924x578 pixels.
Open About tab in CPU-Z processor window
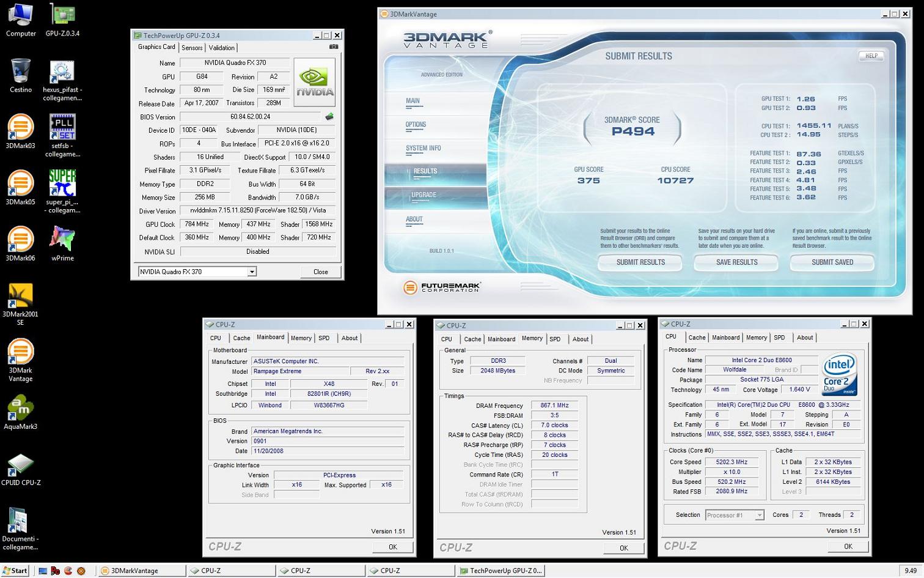(x=805, y=338)
